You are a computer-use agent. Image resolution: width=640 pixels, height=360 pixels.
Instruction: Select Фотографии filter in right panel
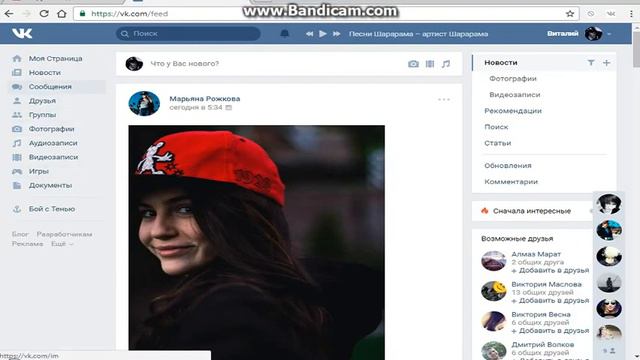[x=513, y=79]
